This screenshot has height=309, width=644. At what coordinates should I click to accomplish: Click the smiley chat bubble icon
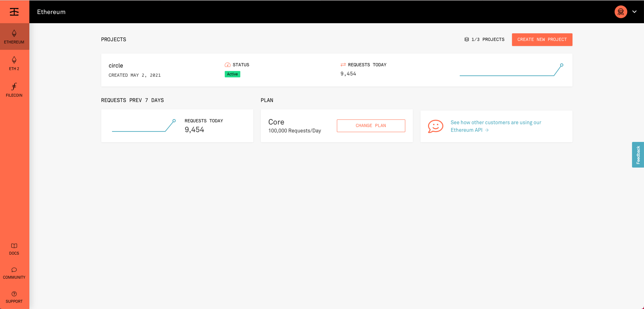436,126
